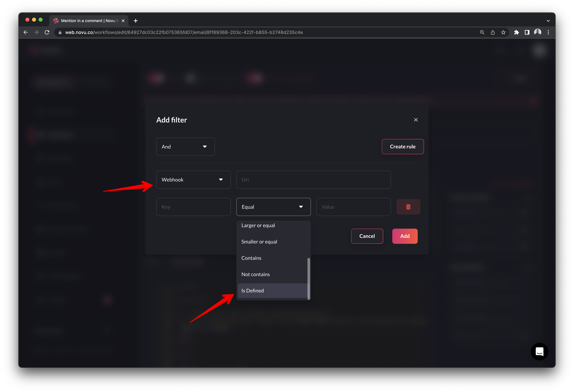Select 'Contains' from operator dropdown list
This screenshot has height=392, width=574.
click(251, 258)
